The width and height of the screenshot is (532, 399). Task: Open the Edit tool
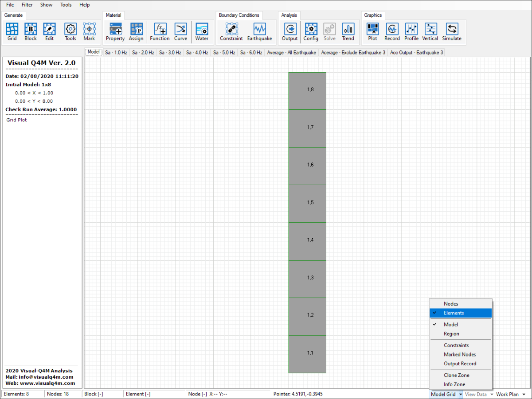coord(49,32)
